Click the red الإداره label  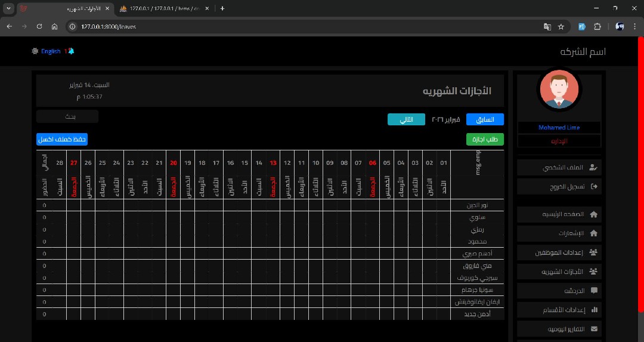[x=559, y=141]
